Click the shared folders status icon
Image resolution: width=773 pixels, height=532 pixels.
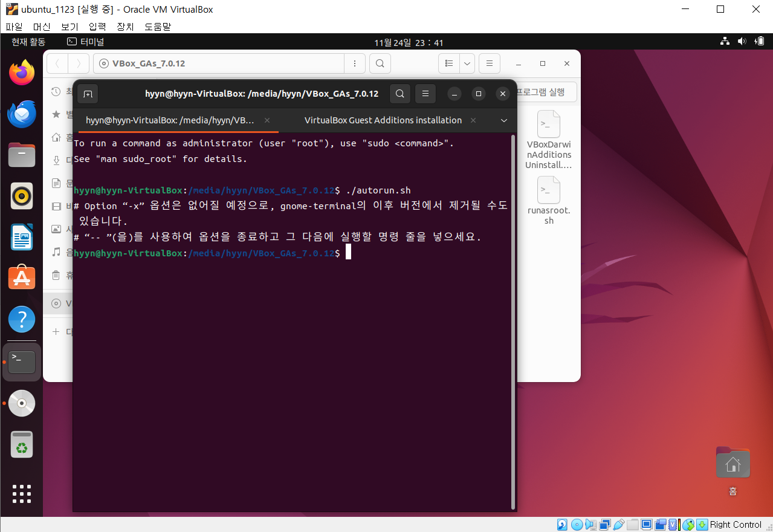(633, 525)
